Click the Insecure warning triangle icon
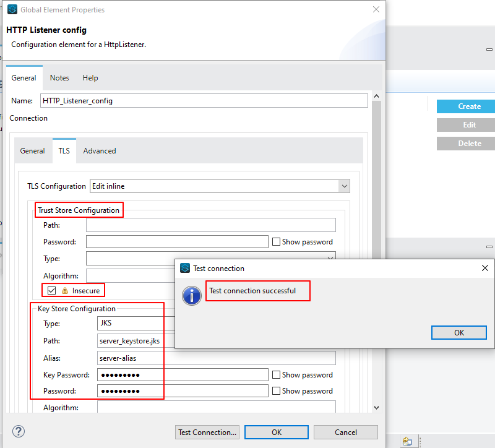The width and height of the screenshot is (495, 448). (x=65, y=291)
